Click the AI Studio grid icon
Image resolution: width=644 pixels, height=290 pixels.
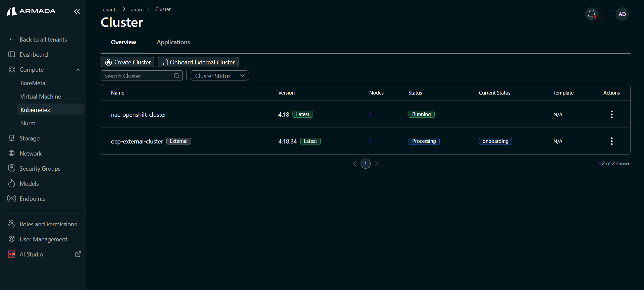coord(12,254)
